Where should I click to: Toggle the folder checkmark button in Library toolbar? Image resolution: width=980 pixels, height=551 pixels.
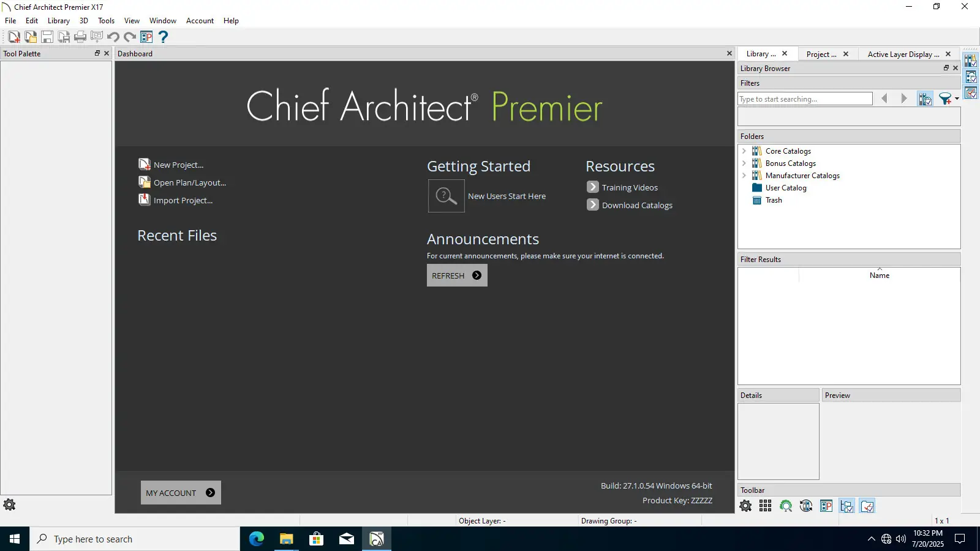coord(867,506)
